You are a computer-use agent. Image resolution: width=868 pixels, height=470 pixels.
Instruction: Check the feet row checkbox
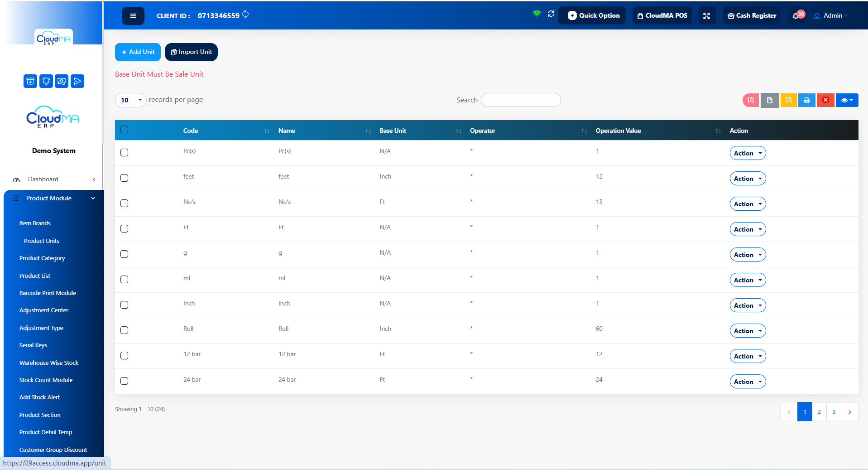(x=125, y=178)
